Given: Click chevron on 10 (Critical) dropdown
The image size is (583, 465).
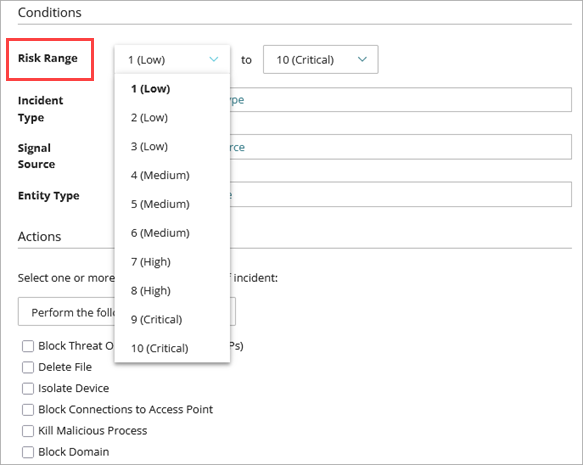Looking at the screenshot, I should [x=362, y=59].
